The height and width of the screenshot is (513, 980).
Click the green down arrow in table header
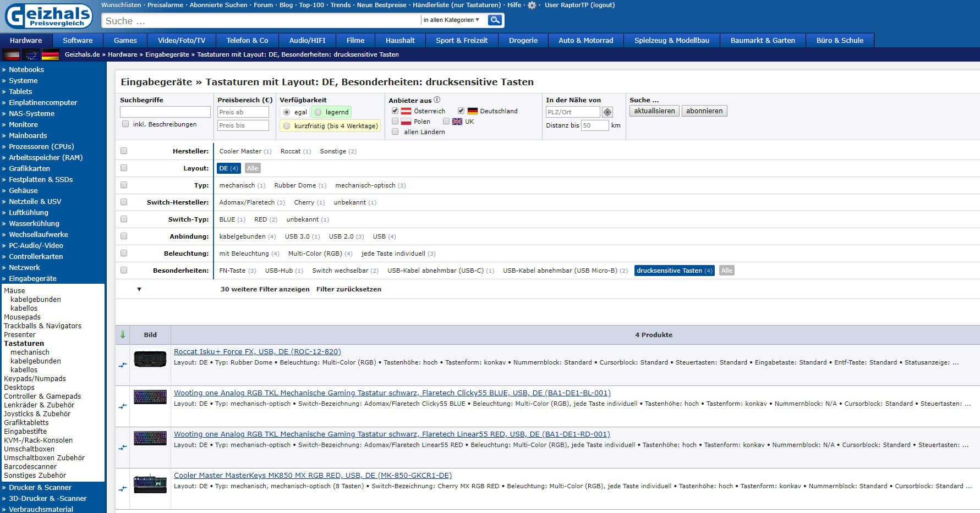pyautogui.click(x=123, y=334)
